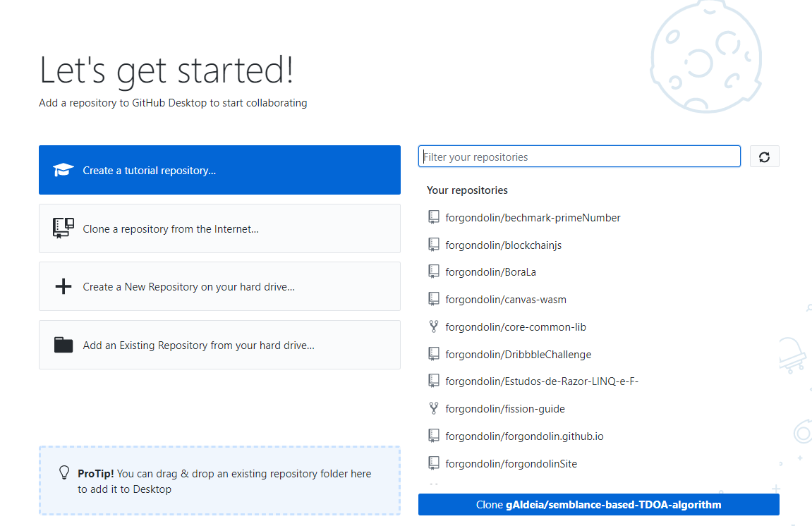The height and width of the screenshot is (526, 812).
Task: Select forgondolin/DribbbleChallenge repository
Action: [599, 354]
